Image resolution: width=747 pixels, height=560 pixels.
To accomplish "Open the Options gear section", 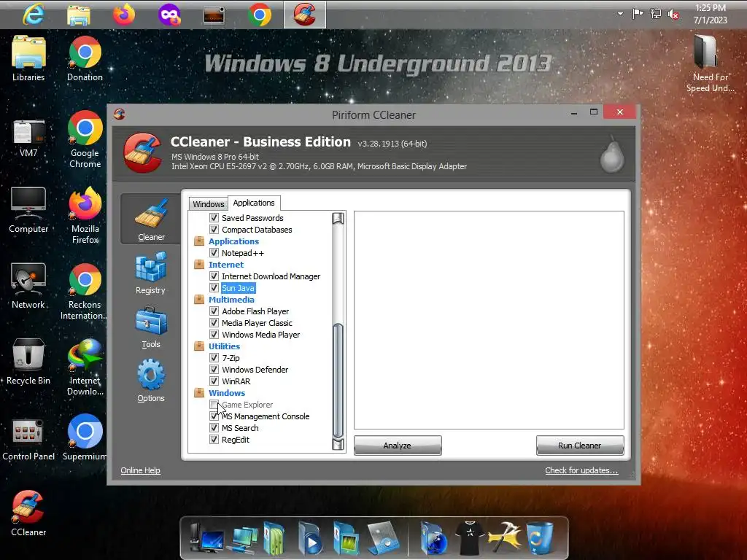I will [150, 381].
